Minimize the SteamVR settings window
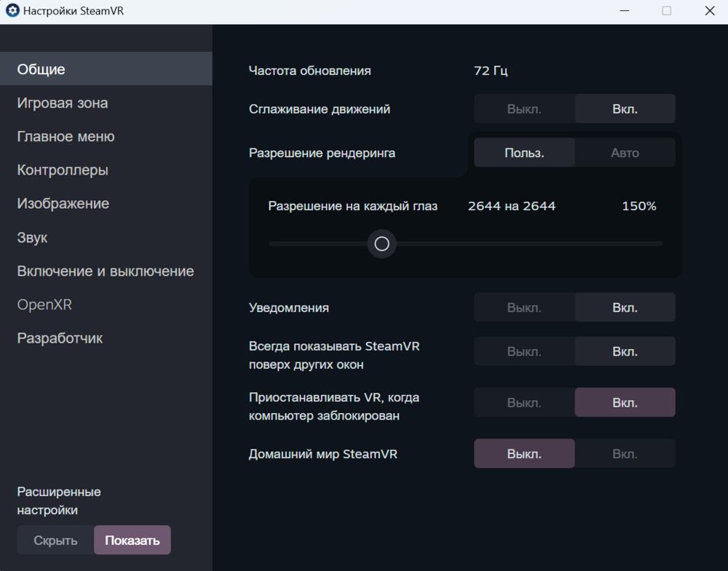Screen dimensions: 728x571 point(625,11)
